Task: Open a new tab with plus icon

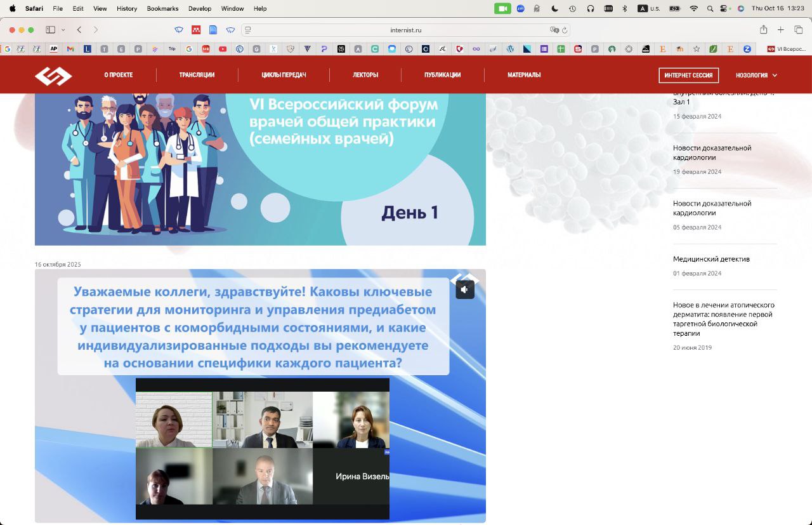Action: (781, 30)
